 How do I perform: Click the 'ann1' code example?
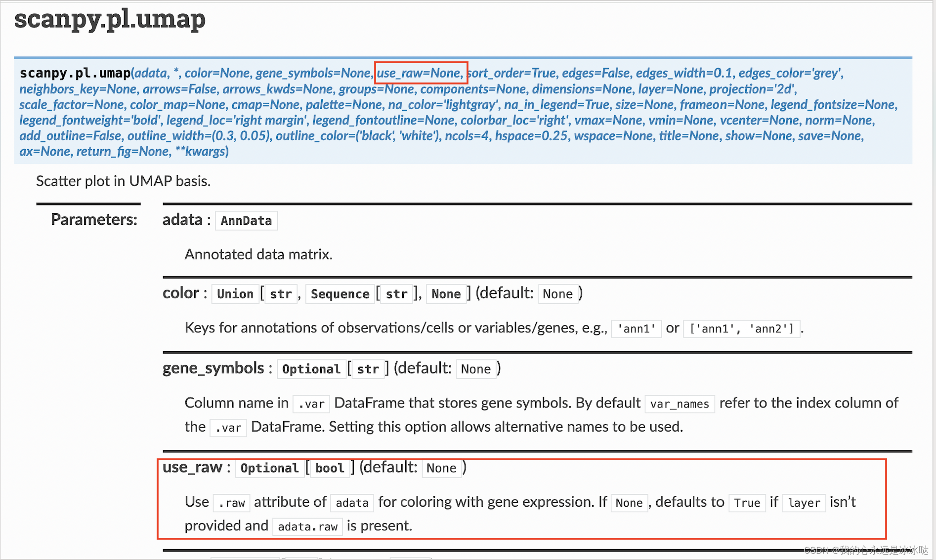coord(637,328)
